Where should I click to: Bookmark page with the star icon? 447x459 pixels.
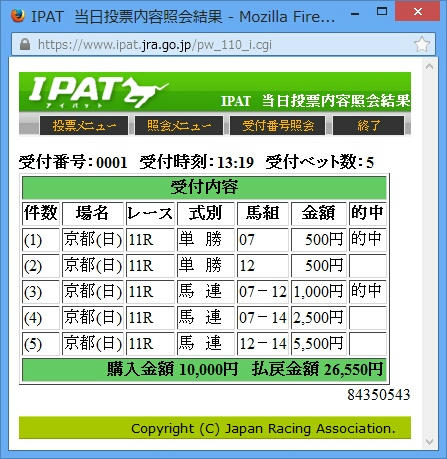click(x=422, y=44)
